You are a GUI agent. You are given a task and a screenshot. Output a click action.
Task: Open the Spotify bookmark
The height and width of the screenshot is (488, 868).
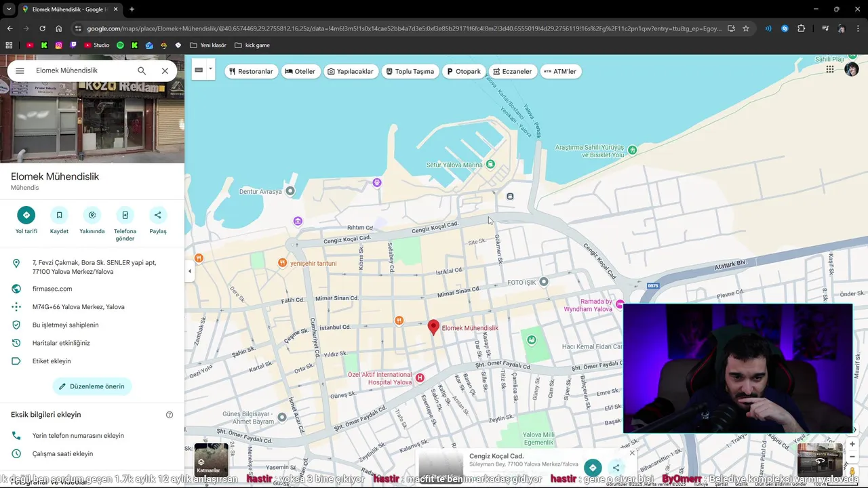[120, 45]
